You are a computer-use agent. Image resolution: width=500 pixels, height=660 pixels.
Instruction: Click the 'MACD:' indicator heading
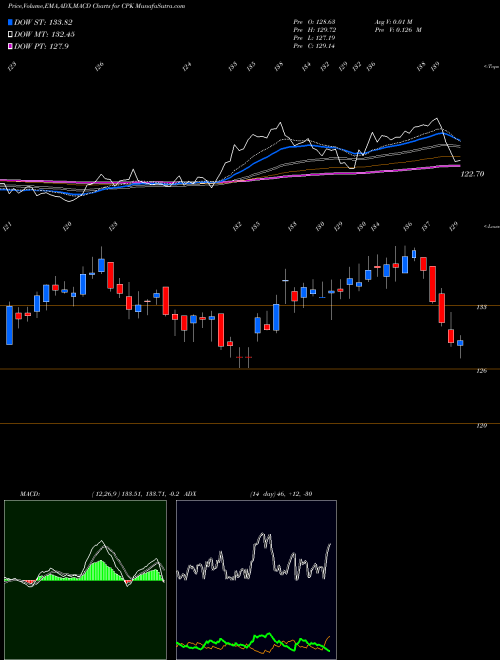pyautogui.click(x=30, y=494)
